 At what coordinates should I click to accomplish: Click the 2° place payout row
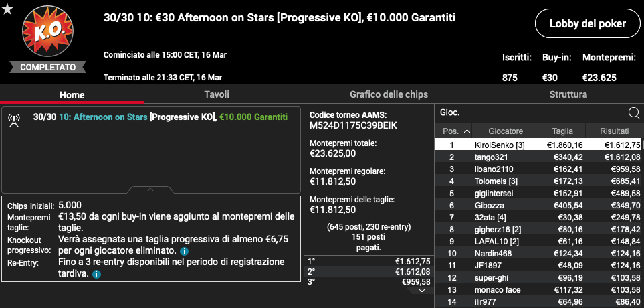pos(369,271)
